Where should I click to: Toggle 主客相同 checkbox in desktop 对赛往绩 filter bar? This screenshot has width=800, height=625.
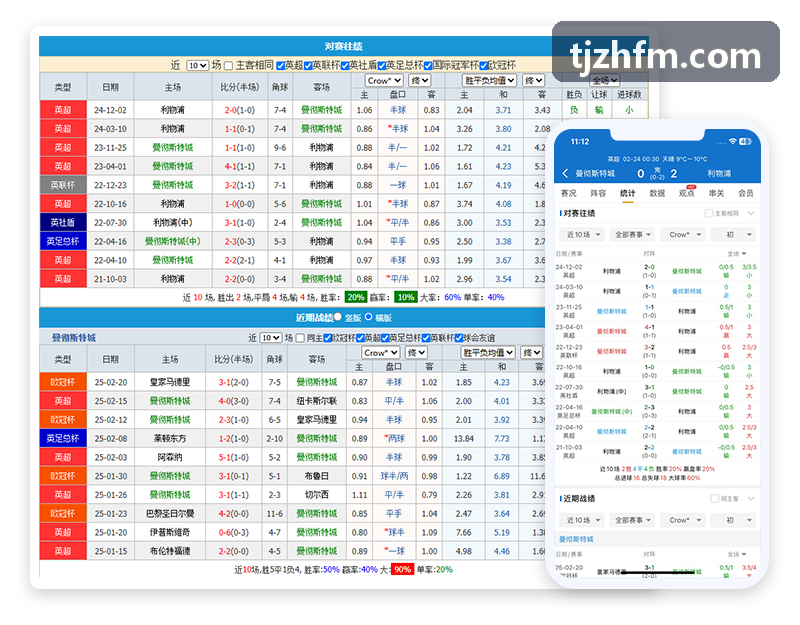229,66
